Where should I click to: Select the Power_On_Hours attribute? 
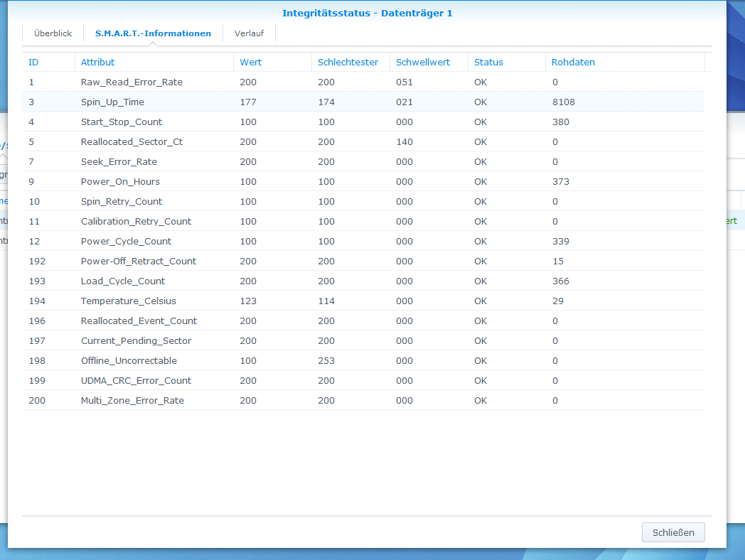[120, 182]
